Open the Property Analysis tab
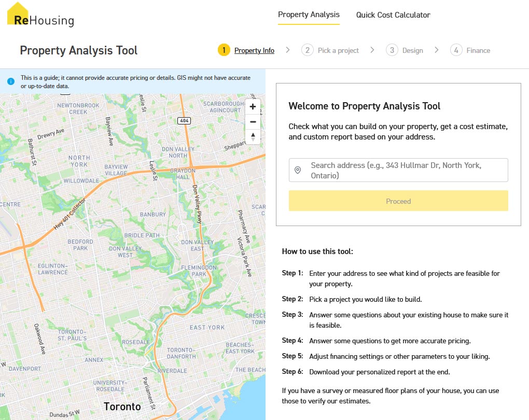 [309, 15]
